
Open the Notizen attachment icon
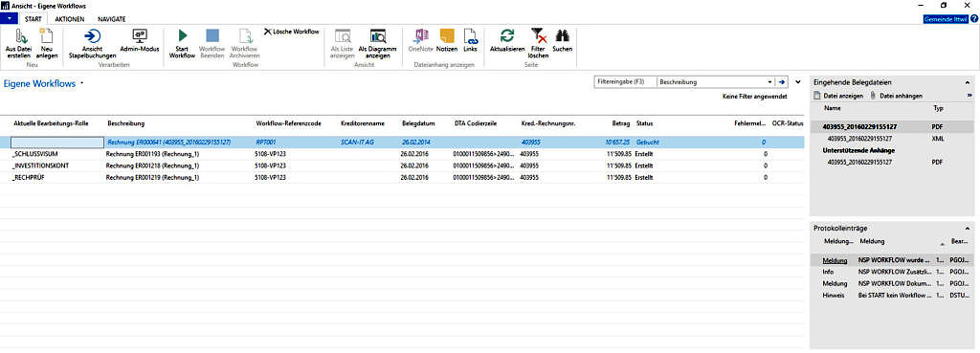tap(446, 36)
